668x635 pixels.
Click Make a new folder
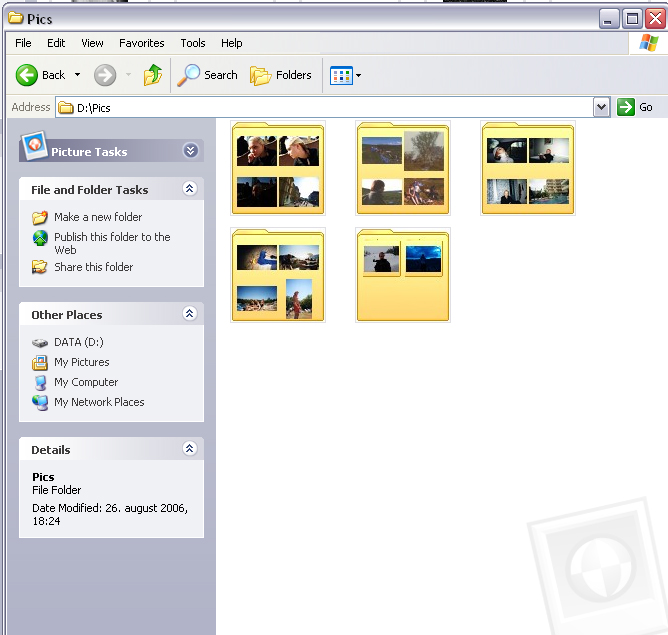tap(98, 217)
